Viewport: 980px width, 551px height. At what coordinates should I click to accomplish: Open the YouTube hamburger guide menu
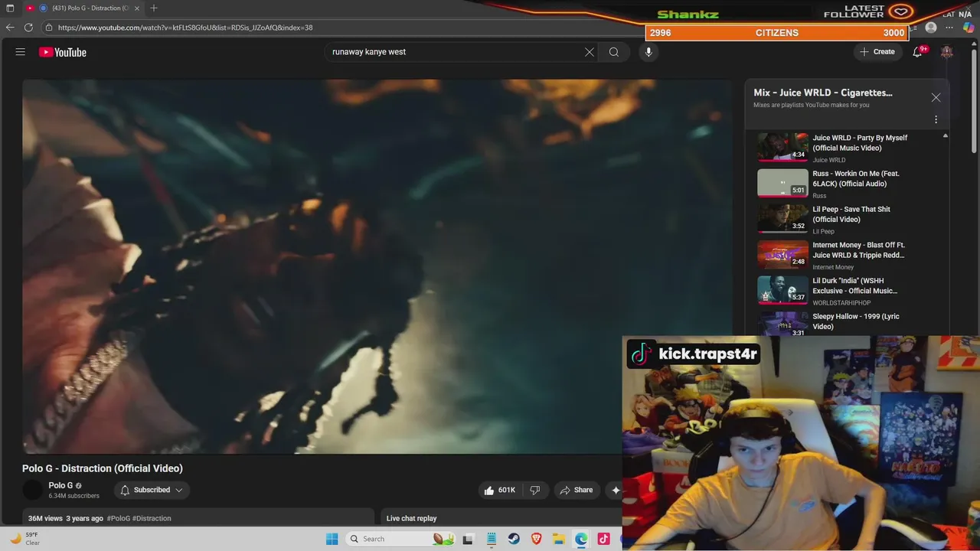click(x=21, y=52)
